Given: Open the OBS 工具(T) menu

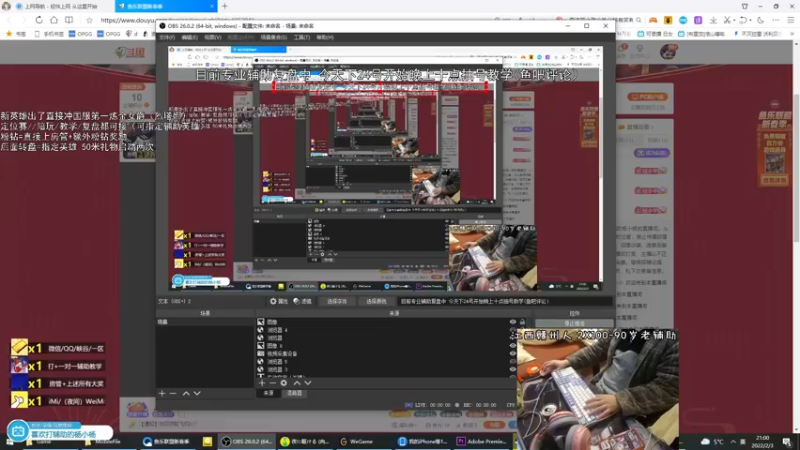Looking at the screenshot, I should [302, 37].
